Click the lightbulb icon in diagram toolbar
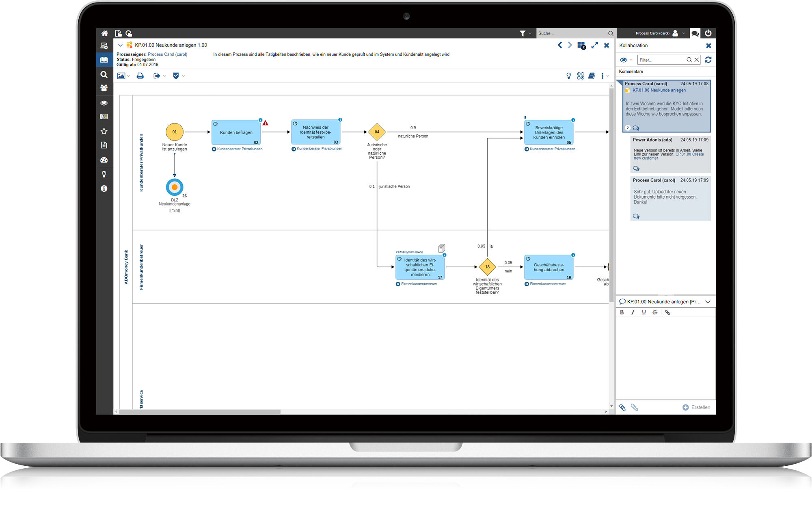This screenshot has width=812, height=506. (568, 76)
